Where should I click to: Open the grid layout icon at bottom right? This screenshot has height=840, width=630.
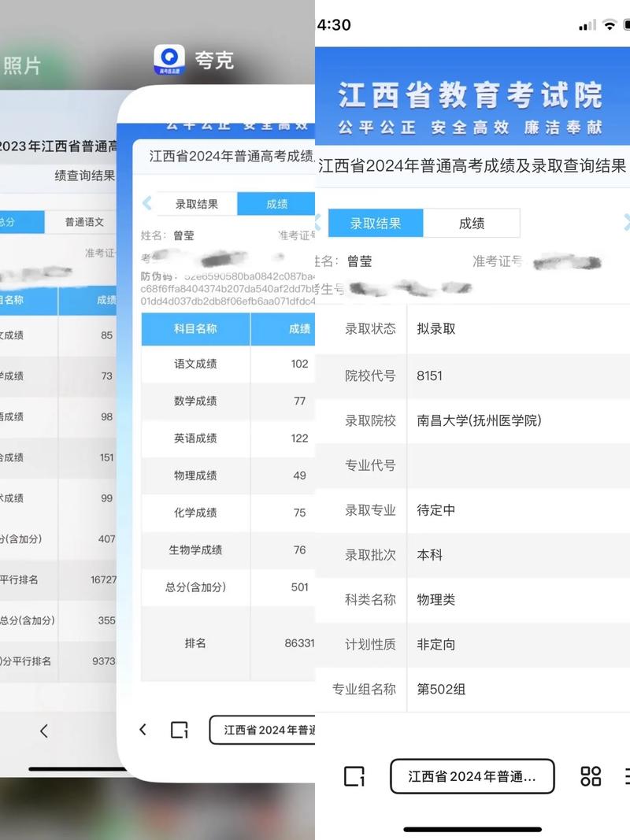(590, 776)
